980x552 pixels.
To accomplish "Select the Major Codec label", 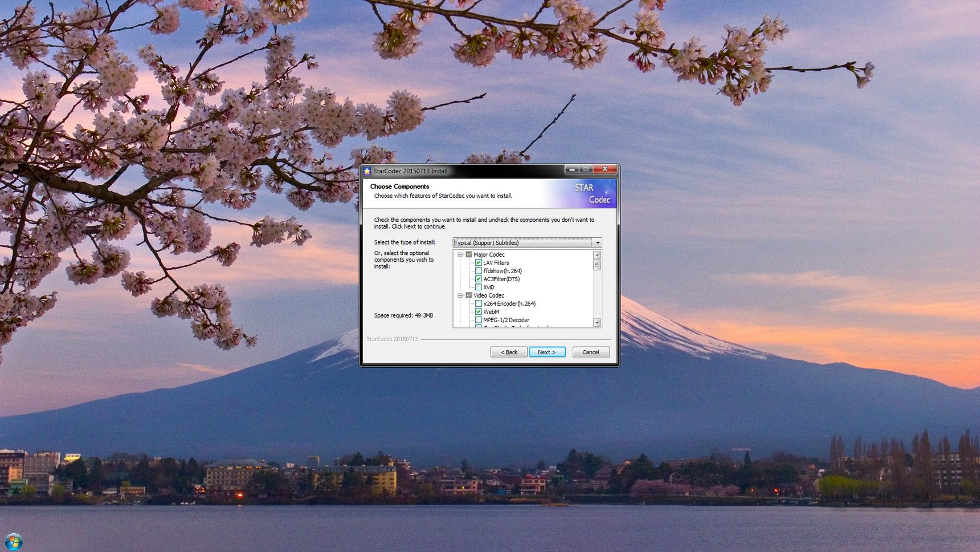I will coord(489,255).
